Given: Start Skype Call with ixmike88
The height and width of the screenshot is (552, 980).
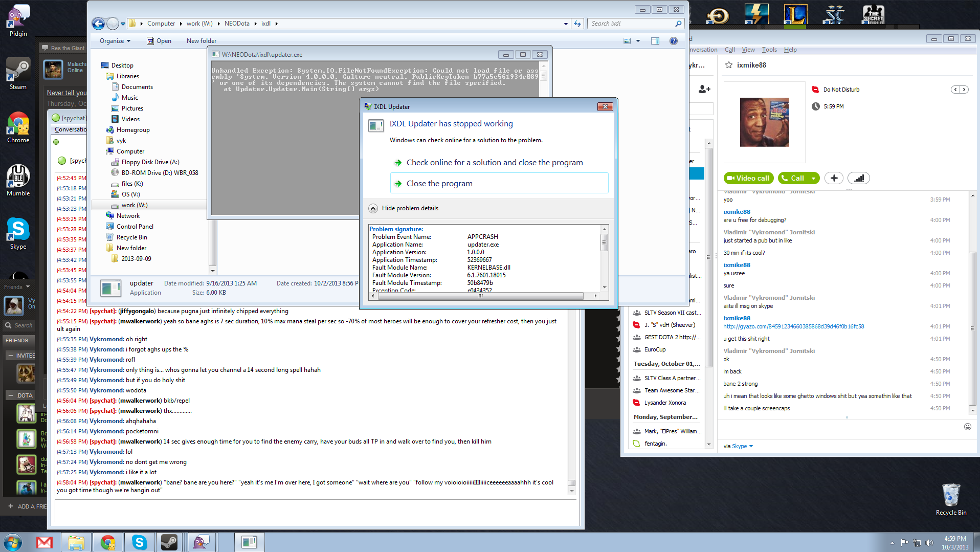Looking at the screenshot, I should tap(793, 178).
